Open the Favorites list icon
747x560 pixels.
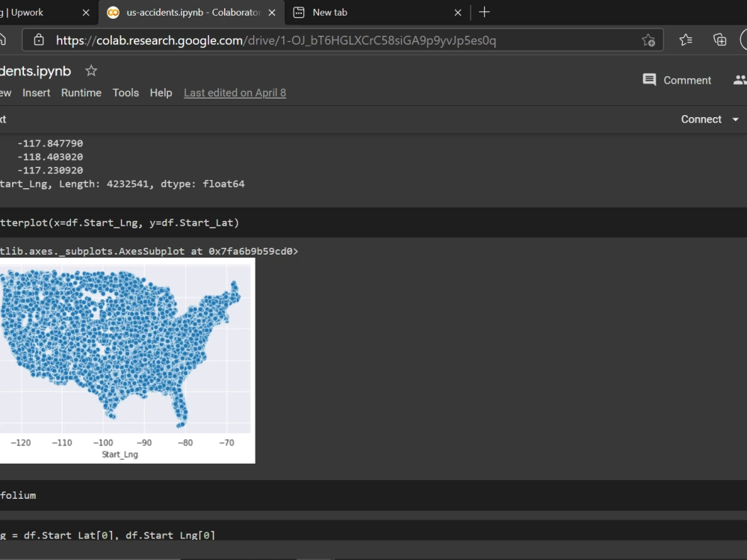pos(686,40)
